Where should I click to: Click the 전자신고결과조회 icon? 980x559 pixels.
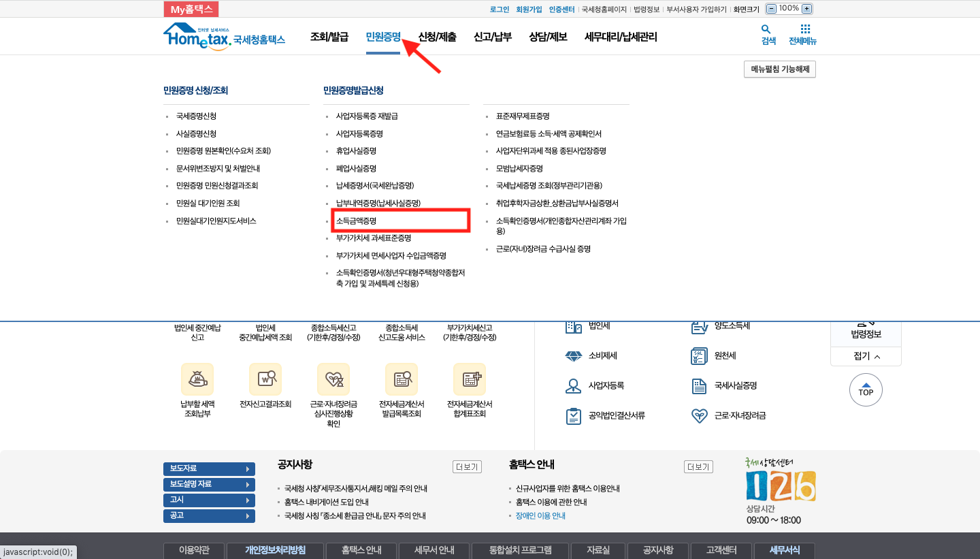[x=265, y=379]
